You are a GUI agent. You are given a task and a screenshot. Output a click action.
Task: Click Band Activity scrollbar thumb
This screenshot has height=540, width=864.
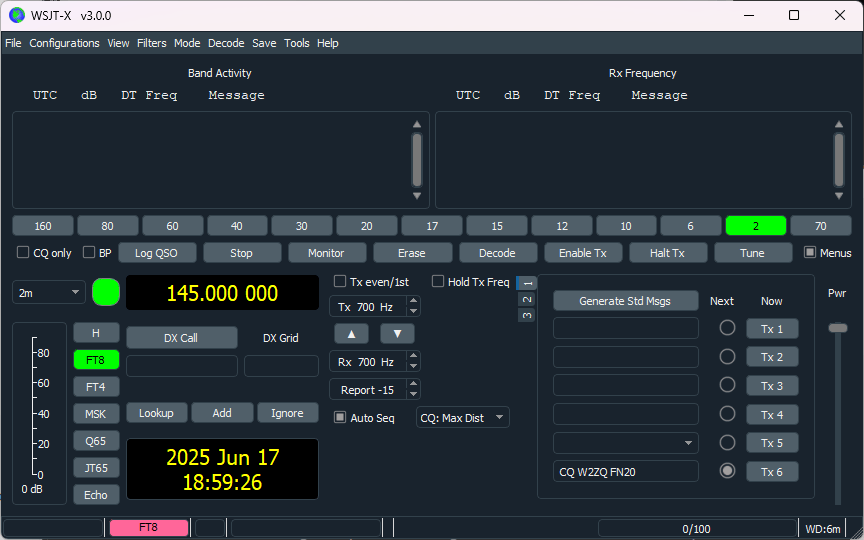coord(417,160)
